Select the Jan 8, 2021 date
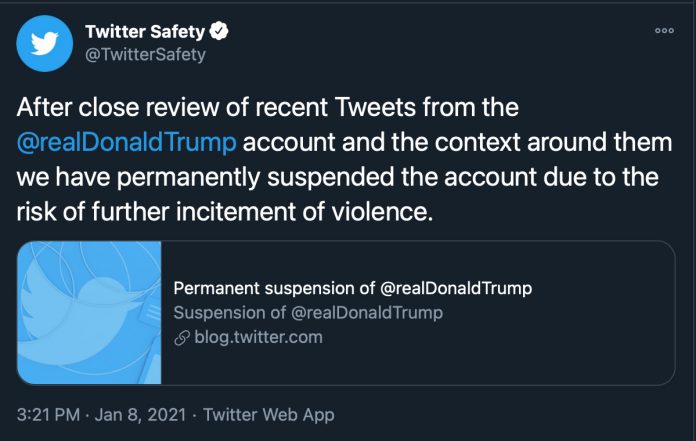The width and height of the screenshot is (696, 441). point(140,415)
